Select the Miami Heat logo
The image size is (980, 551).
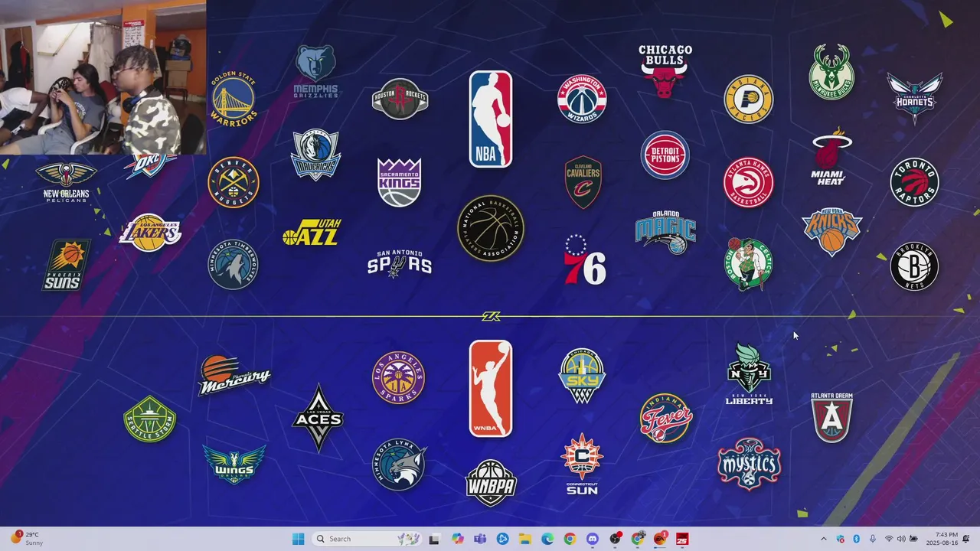click(x=830, y=158)
